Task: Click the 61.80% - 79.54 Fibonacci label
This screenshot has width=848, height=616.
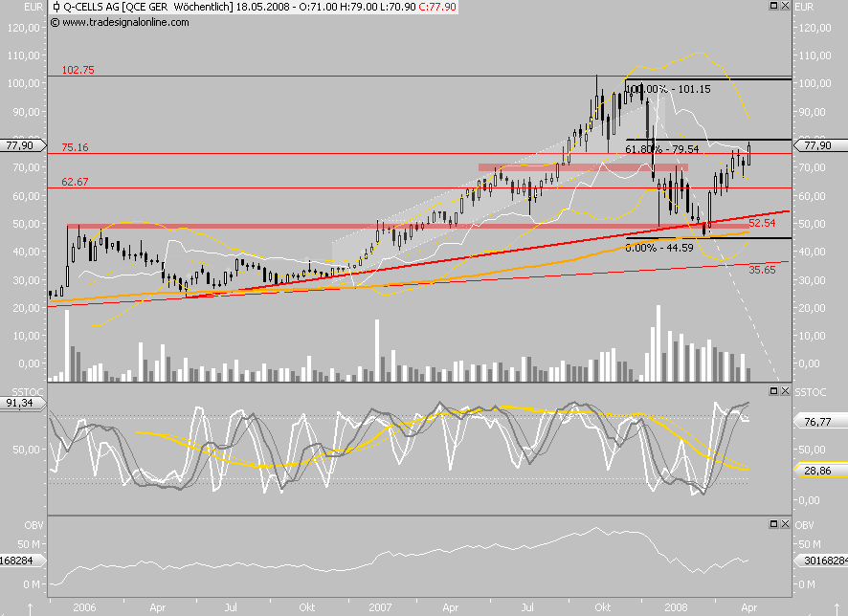Action: pos(662,148)
